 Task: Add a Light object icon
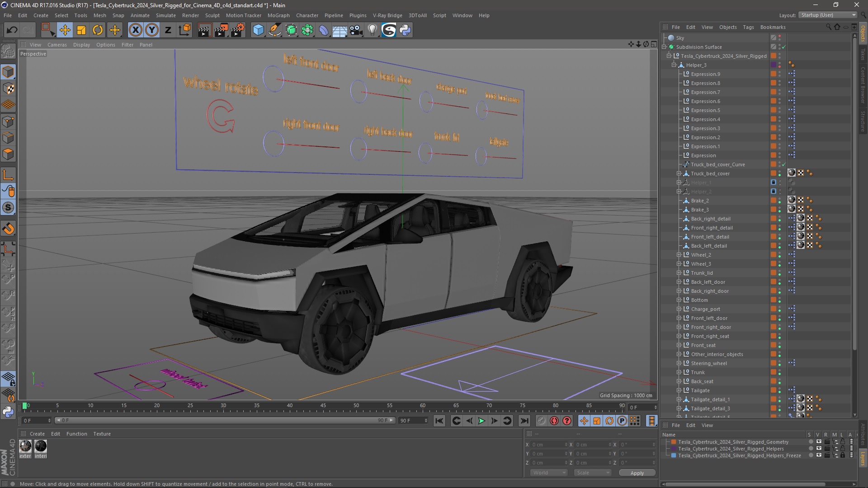coord(373,30)
